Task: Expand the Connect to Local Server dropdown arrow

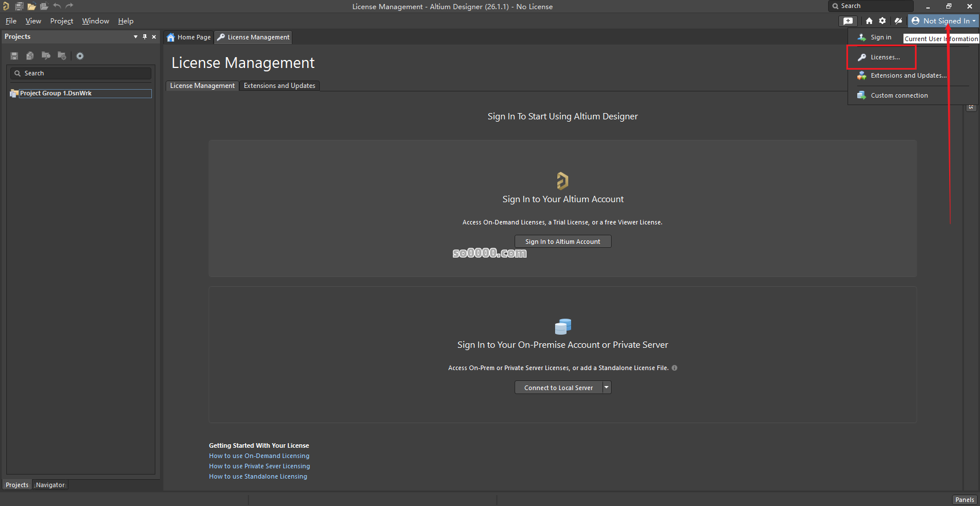Action: click(607, 387)
